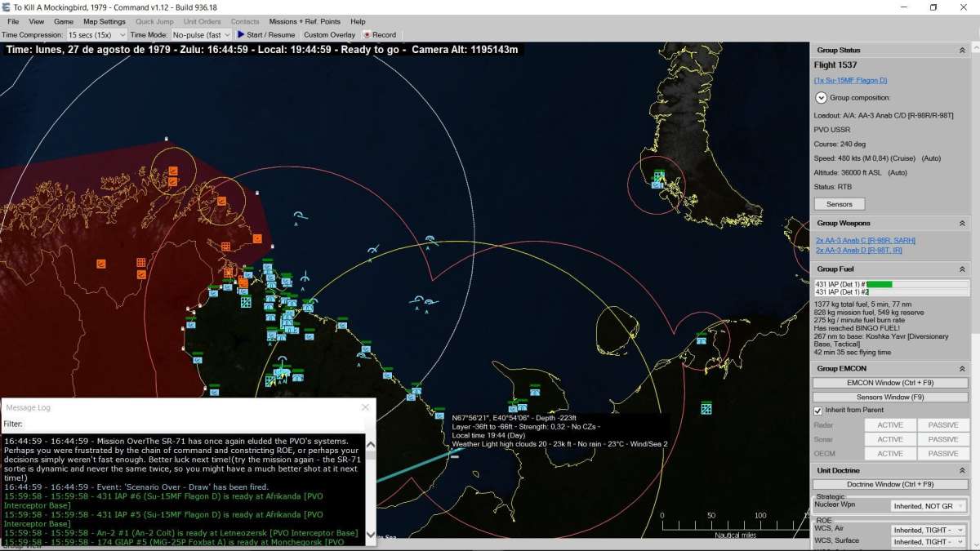Close the Message Log panel
Image resolution: width=980 pixels, height=551 pixels.
[365, 407]
